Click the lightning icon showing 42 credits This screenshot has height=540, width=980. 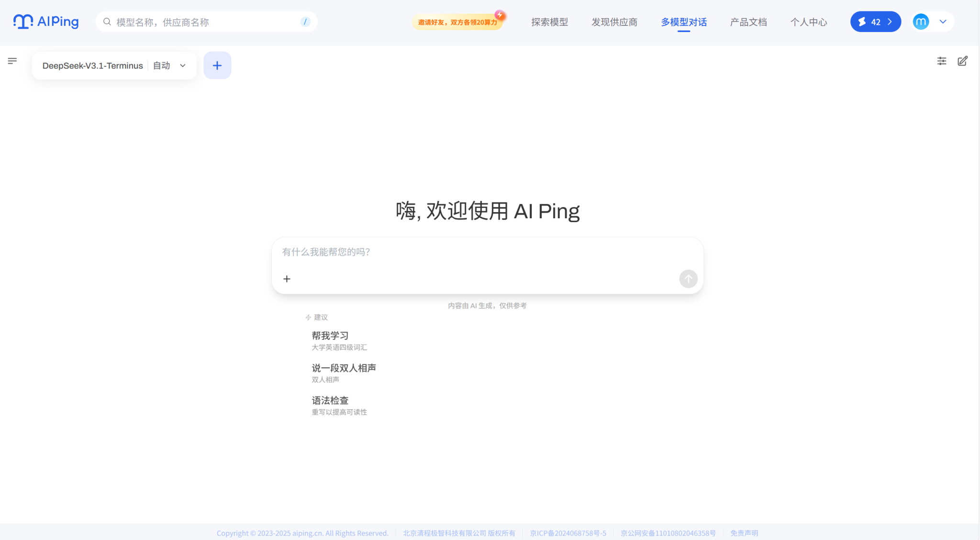pos(863,22)
